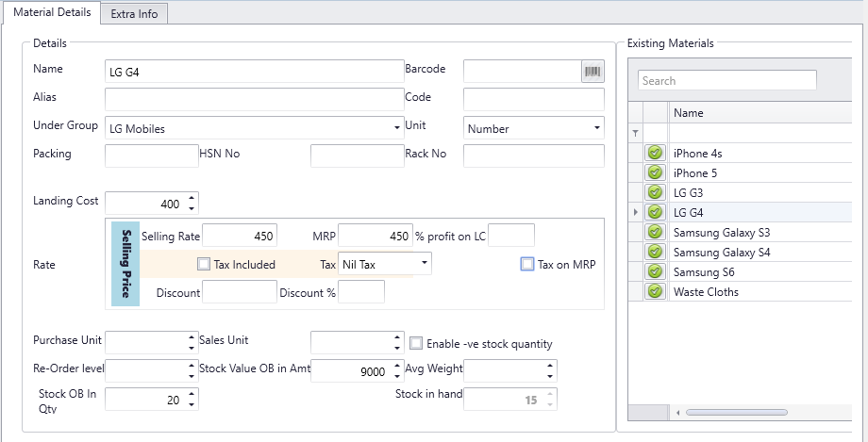The height and width of the screenshot is (442, 868).
Task: Click the green check icon beside iPhone 5
Action: tap(655, 172)
